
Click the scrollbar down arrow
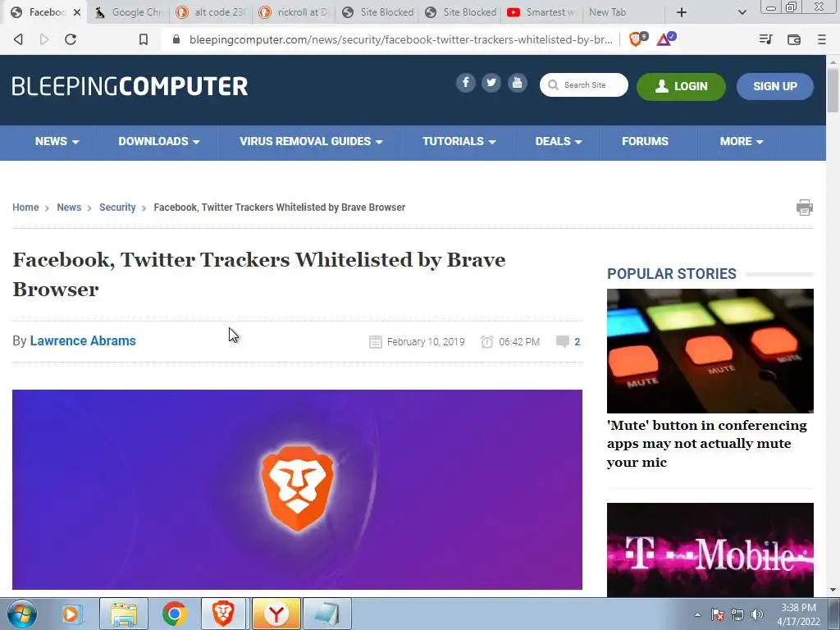click(x=833, y=590)
